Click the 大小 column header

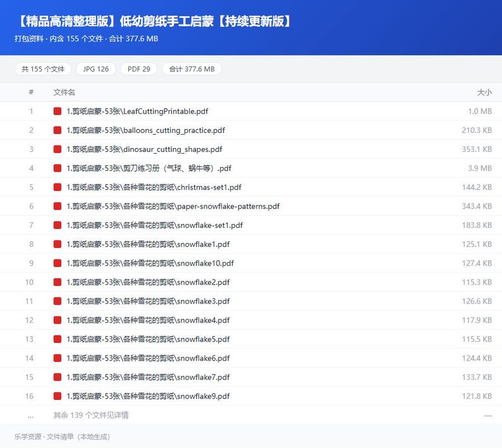pos(484,92)
